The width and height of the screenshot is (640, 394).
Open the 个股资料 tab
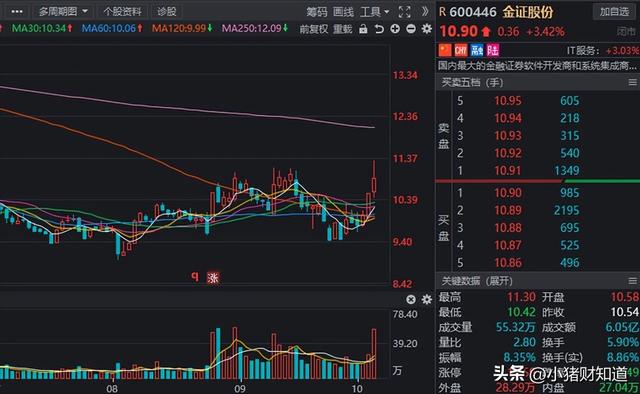click(122, 11)
